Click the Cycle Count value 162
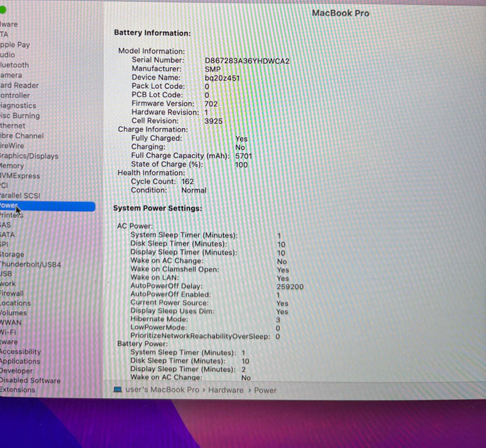The width and height of the screenshot is (486, 448). click(188, 182)
